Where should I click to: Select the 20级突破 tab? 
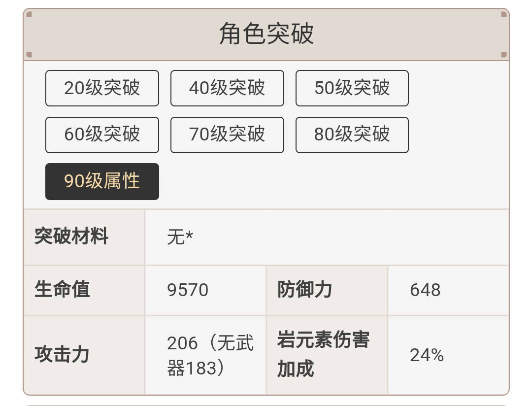(x=102, y=88)
